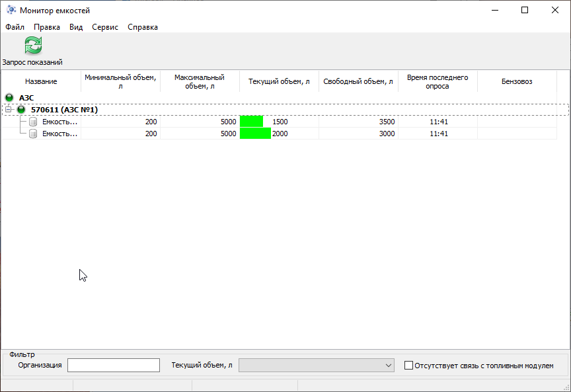Screen dimensions: 571x392
Task: Click the green fill bar of the 1500 volume
Action: (x=251, y=122)
